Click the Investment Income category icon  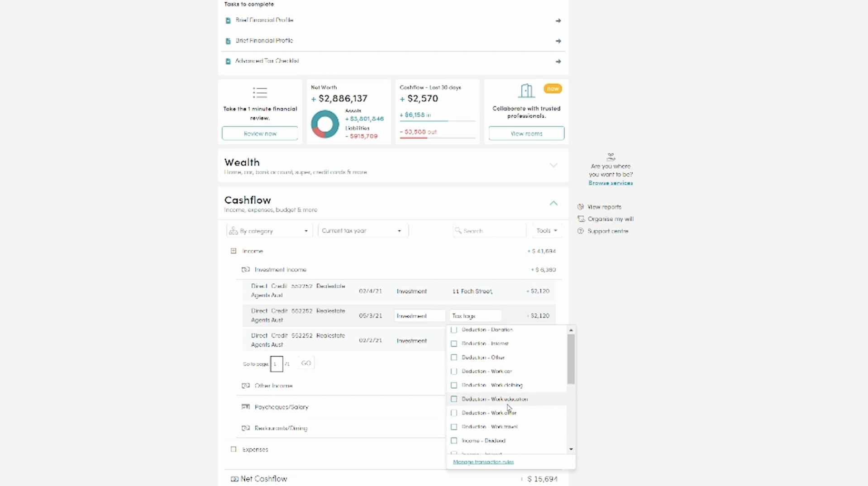tap(246, 270)
